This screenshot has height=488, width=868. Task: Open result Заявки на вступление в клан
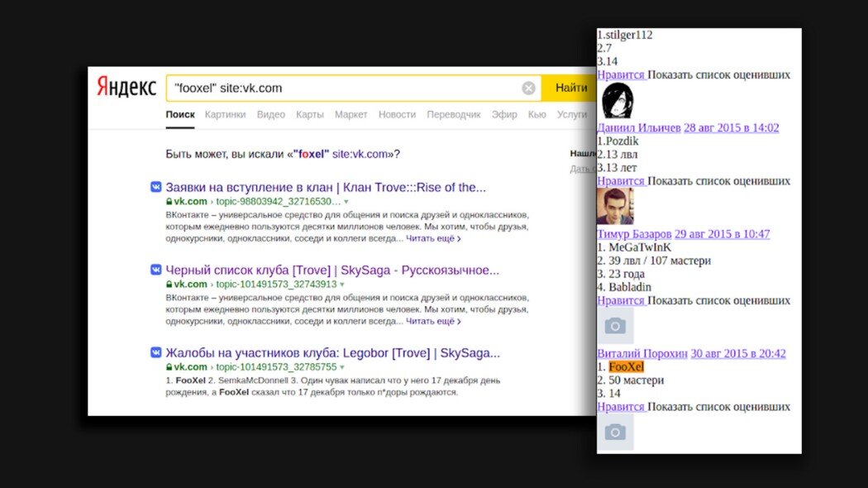pos(326,187)
